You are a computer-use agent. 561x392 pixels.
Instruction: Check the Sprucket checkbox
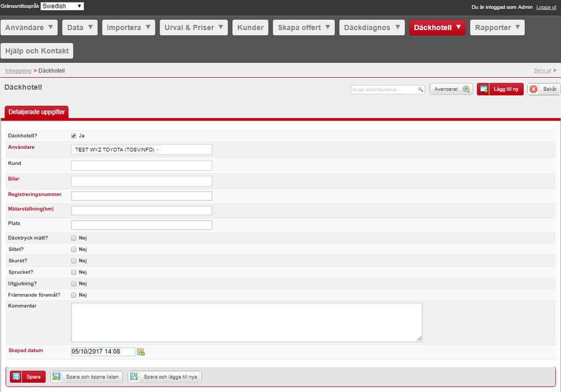tap(74, 273)
